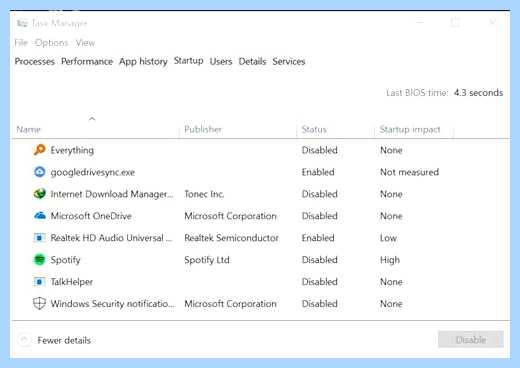Click the Tonec Inc. publisher cell

(x=204, y=194)
